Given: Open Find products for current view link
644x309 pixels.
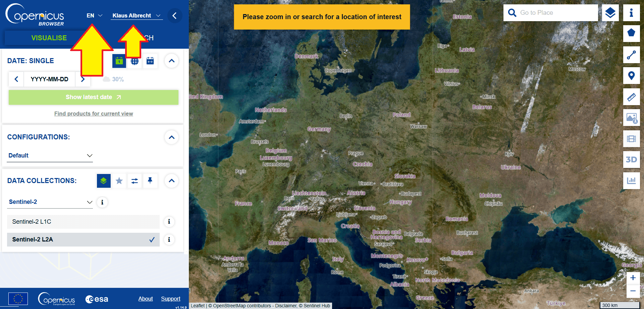Looking at the screenshot, I should coord(94,114).
